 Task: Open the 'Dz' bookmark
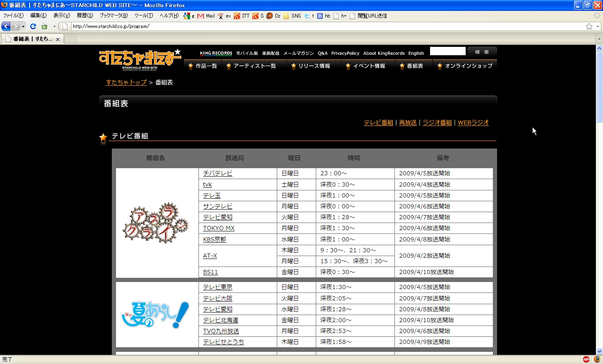click(273, 16)
